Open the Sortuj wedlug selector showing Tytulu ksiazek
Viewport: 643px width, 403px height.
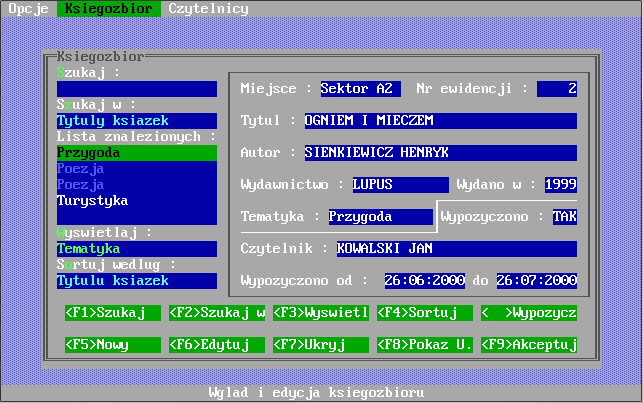coord(136,281)
